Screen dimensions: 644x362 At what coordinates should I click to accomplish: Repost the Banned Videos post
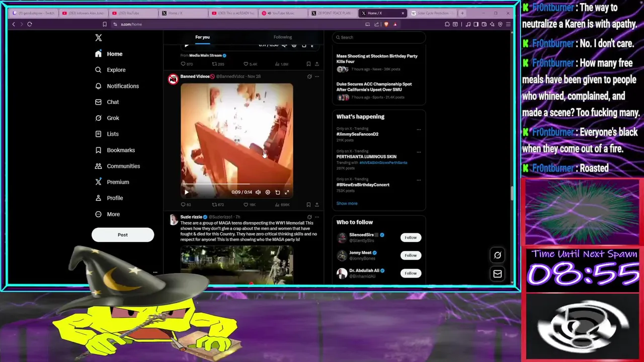pyautogui.click(x=217, y=205)
